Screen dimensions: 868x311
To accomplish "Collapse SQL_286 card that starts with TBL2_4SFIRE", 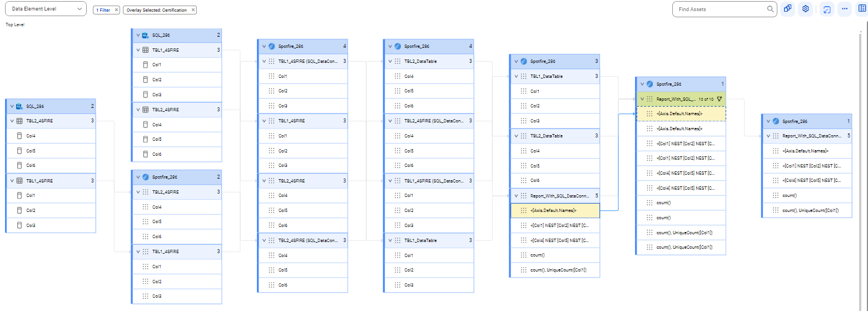I will (12, 106).
